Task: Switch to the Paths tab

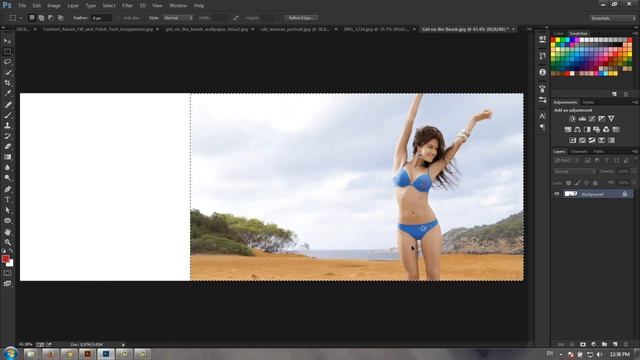Action: [598, 151]
